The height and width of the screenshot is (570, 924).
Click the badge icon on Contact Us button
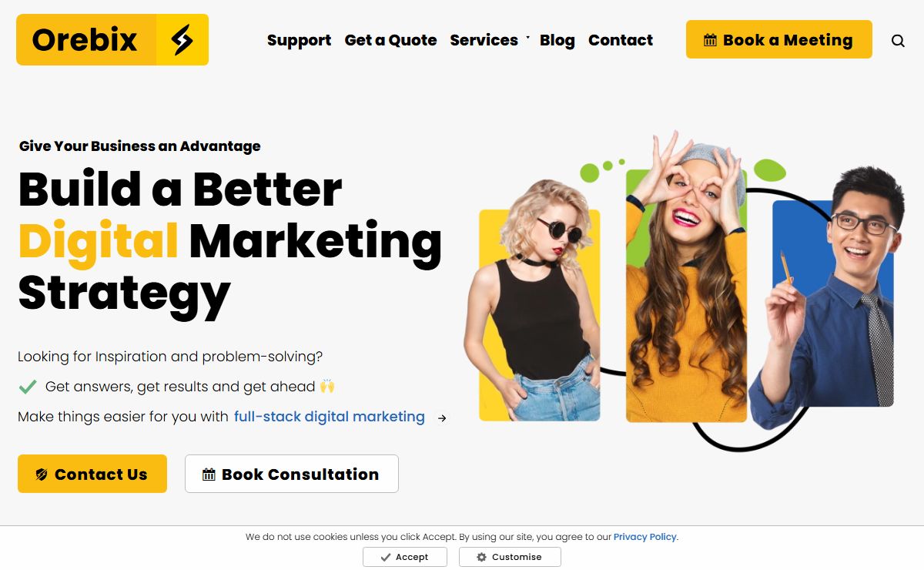pyautogui.click(x=42, y=474)
